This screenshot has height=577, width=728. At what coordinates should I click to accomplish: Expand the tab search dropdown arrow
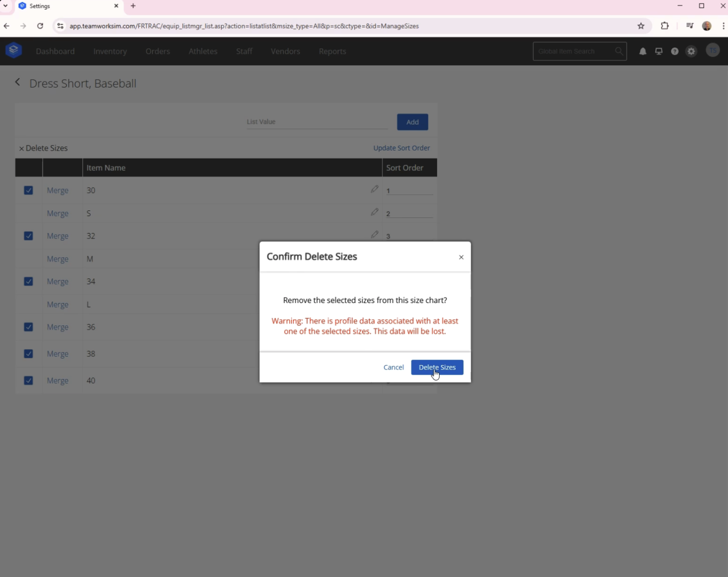pyautogui.click(x=6, y=6)
